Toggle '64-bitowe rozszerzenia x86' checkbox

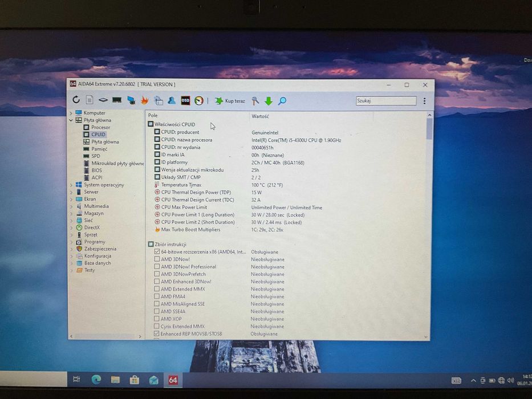tap(157, 252)
